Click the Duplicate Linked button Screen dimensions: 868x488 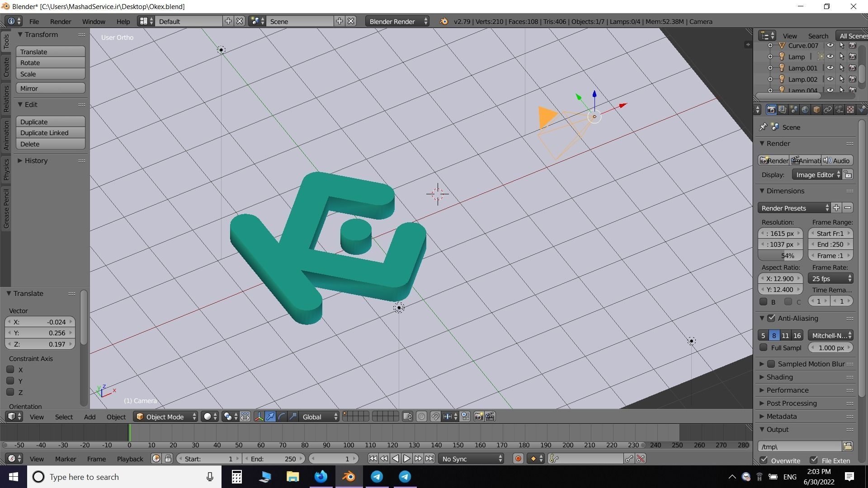tap(51, 133)
